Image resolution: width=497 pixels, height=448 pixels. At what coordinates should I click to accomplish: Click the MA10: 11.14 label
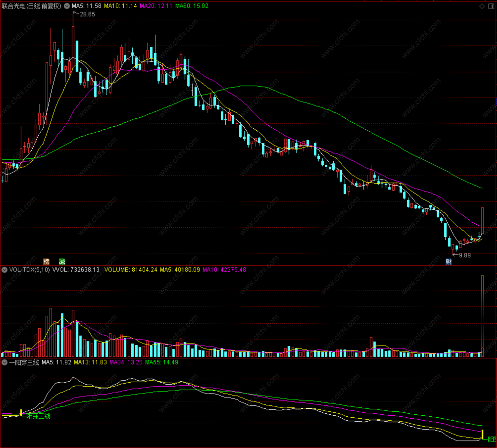pos(120,6)
